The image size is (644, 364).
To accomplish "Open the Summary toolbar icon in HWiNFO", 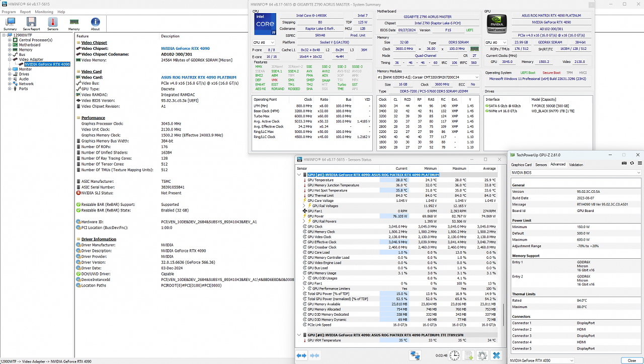I will [x=10, y=24].
